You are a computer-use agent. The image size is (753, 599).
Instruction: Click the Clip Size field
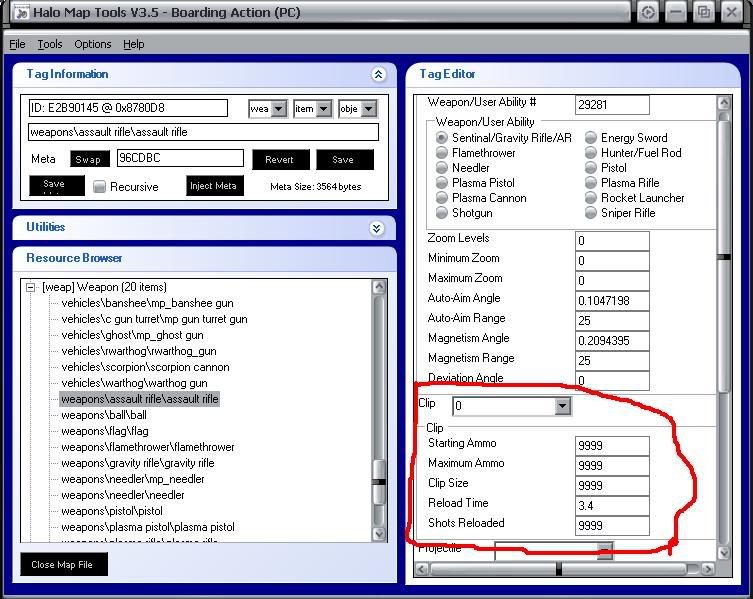pos(612,486)
